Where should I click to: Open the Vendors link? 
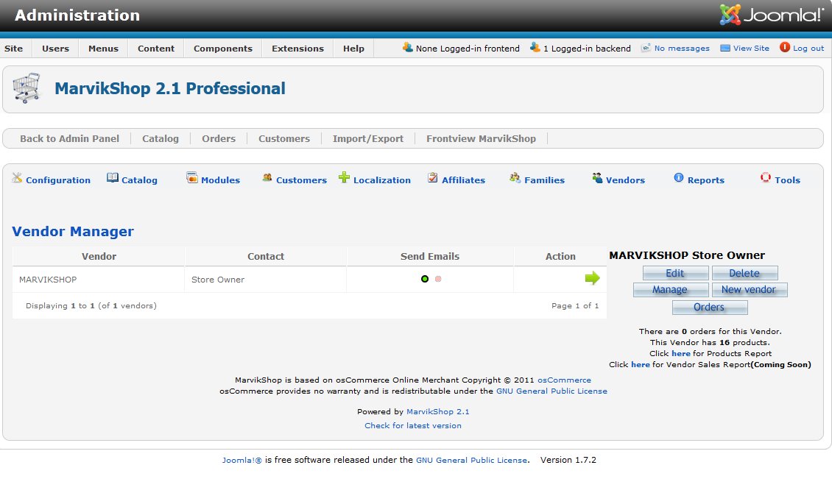[625, 180]
